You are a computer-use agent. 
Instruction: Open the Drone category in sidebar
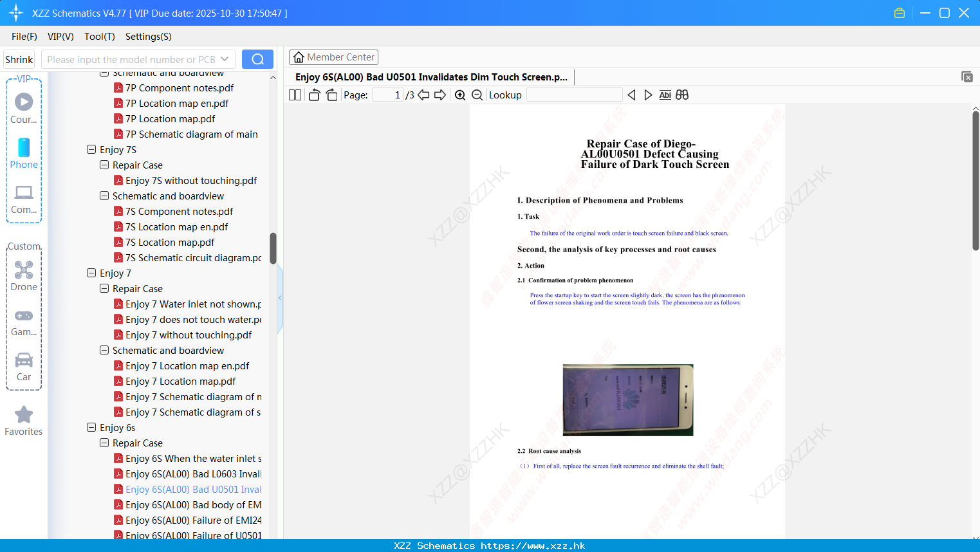[24, 276]
